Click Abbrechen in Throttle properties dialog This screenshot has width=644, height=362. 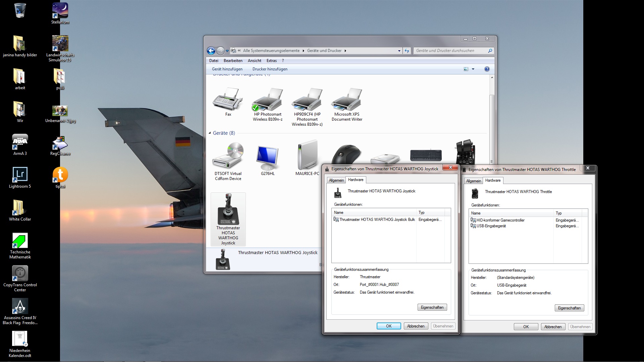click(x=553, y=327)
